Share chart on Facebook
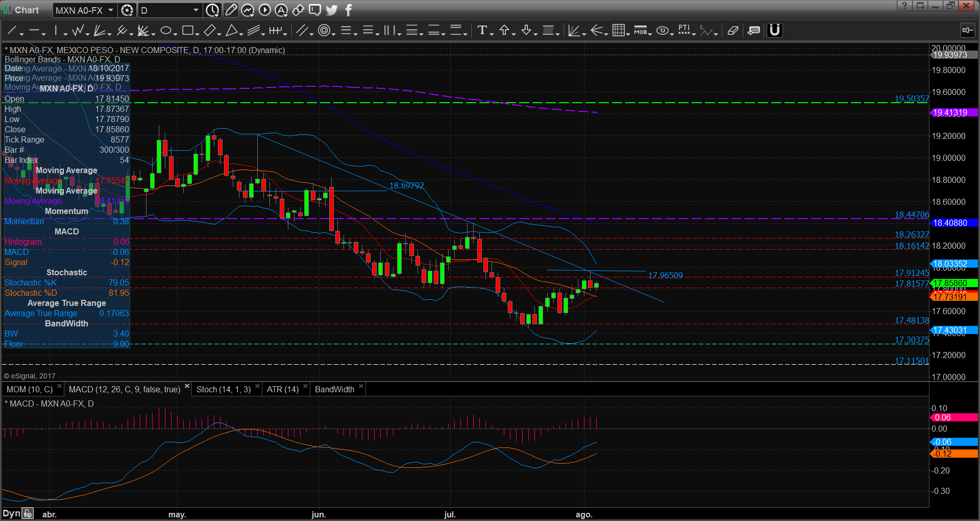 click(x=349, y=10)
